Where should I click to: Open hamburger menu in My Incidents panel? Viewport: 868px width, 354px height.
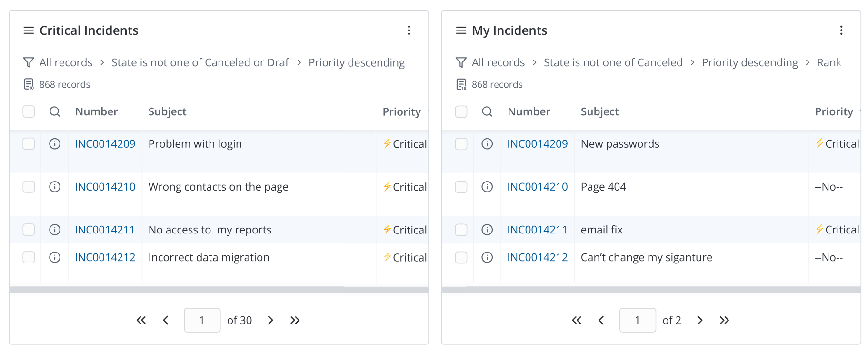click(x=461, y=30)
